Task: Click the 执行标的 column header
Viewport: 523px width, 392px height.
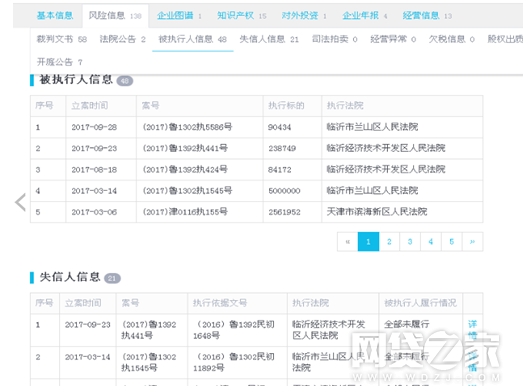Action: pyautogui.click(x=286, y=106)
